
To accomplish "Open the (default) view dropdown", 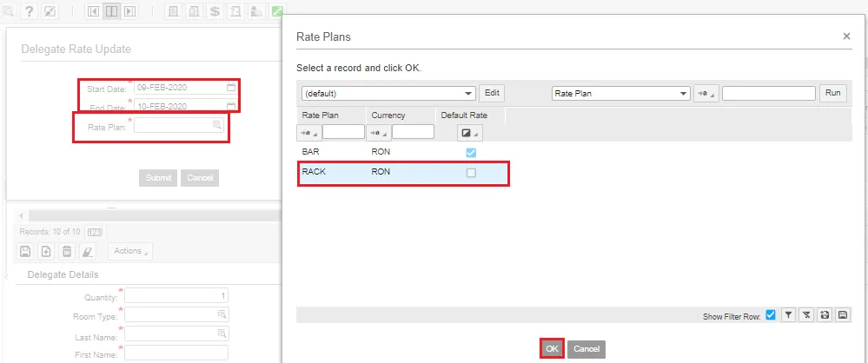I will pos(388,94).
